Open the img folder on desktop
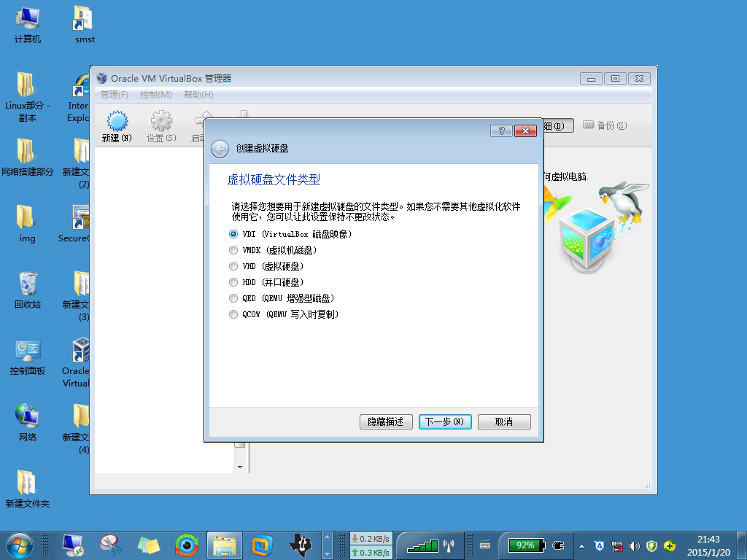 (x=27, y=224)
